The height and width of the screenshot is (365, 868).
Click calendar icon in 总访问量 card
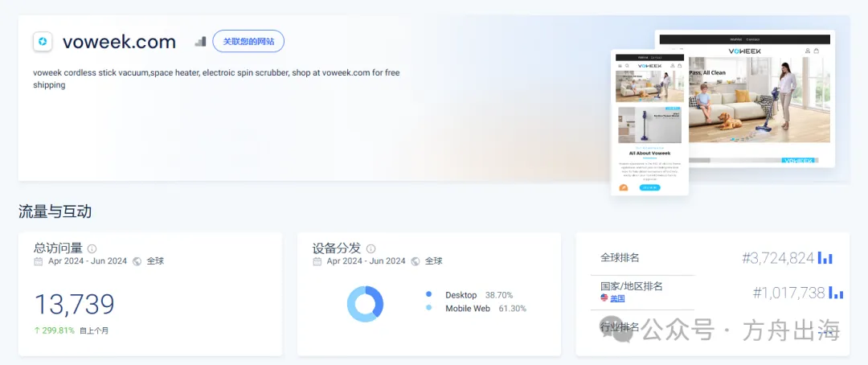click(x=39, y=261)
